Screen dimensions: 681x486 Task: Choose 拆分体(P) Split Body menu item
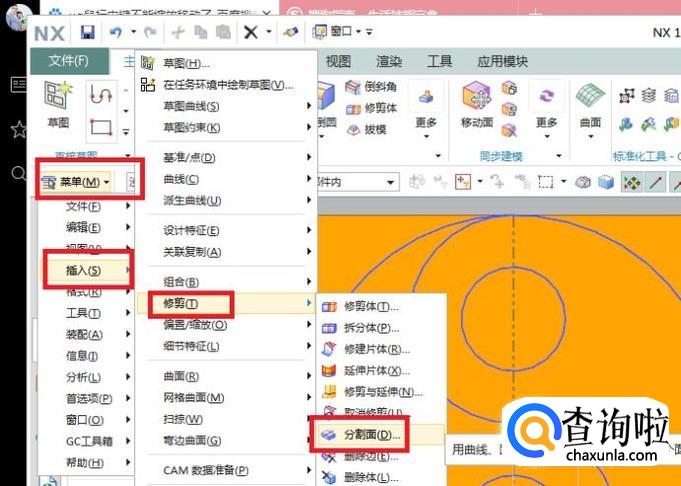370,327
